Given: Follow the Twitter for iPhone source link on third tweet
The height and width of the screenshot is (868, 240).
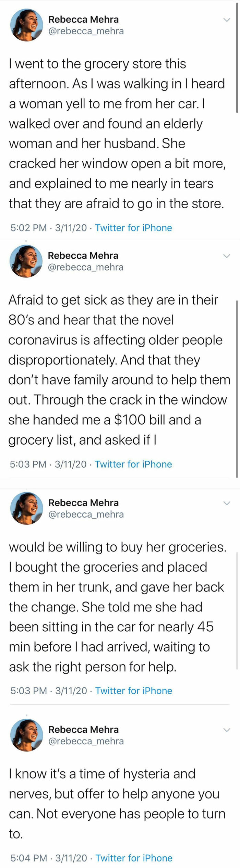Looking at the screenshot, I should [x=134, y=691].
